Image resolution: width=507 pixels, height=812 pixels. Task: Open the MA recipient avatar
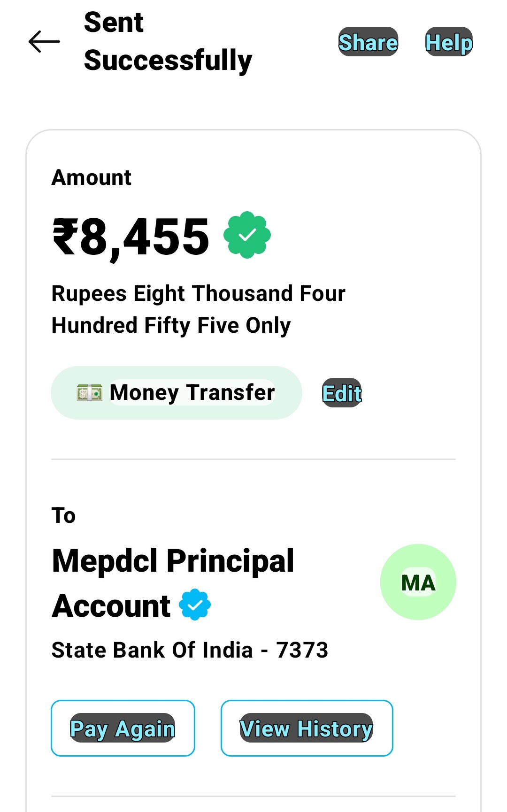(x=418, y=582)
